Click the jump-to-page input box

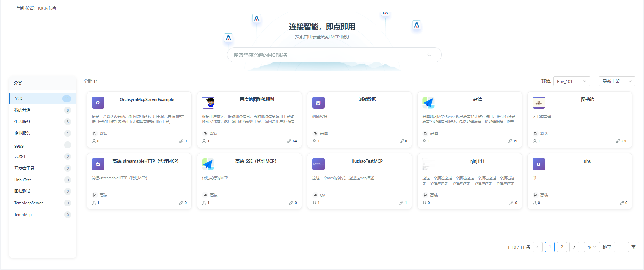(x=621, y=247)
